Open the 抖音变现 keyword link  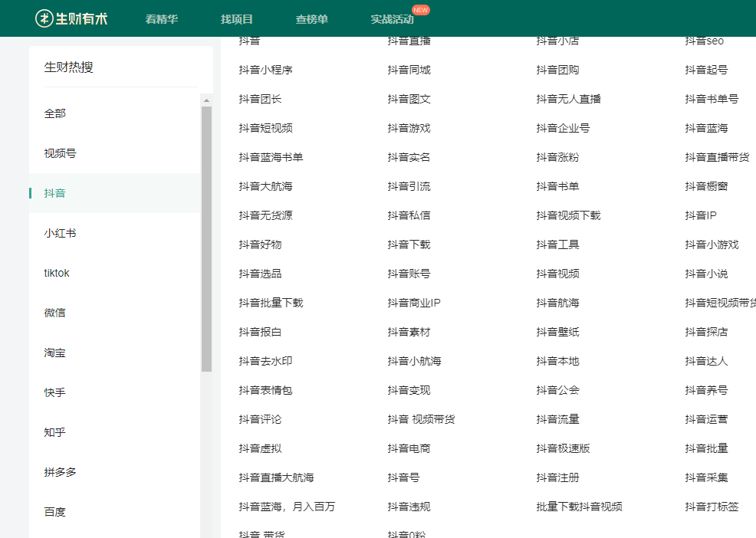(x=409, y=391)
